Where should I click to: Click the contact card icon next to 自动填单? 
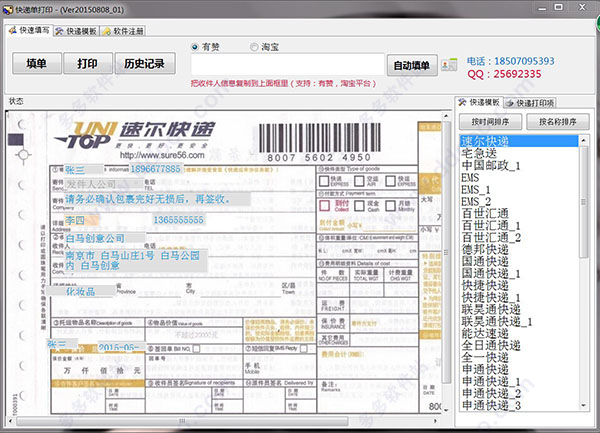(449, 65)
